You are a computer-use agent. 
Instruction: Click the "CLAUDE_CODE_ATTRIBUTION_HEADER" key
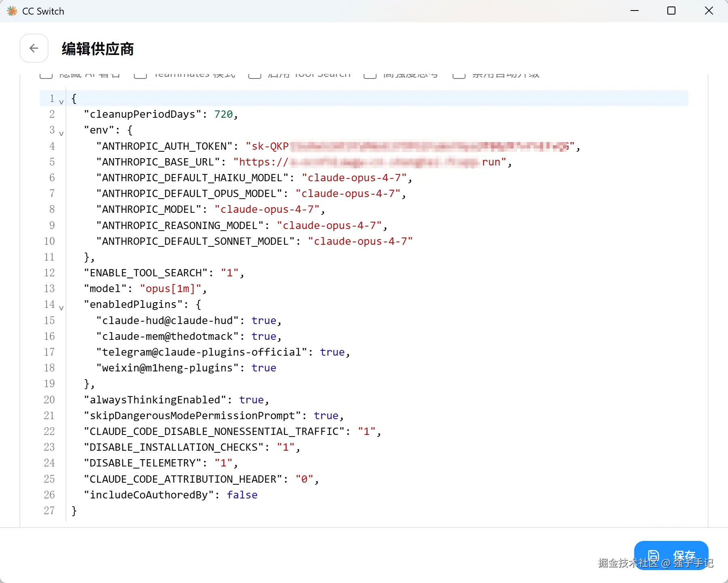[x=183, y=479]
